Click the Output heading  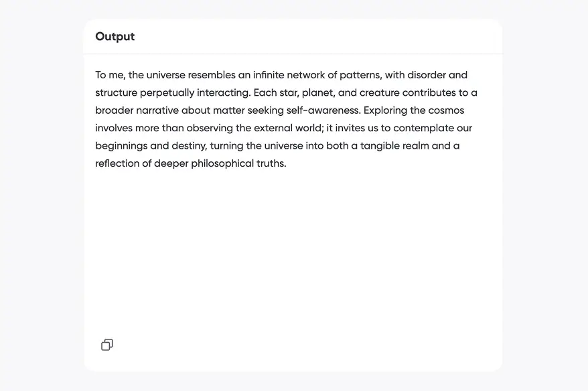pyautogui.click(x=115, y=37)
